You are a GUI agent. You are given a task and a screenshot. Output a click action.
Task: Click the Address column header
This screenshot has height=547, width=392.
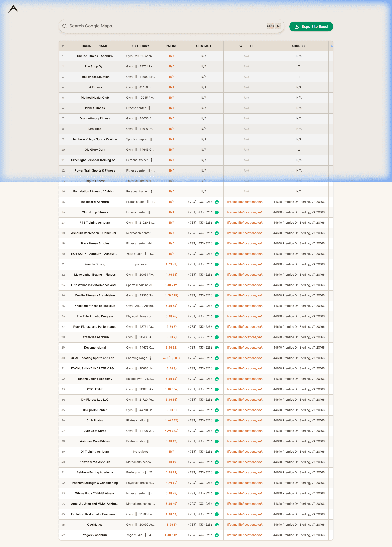[299, 46]
